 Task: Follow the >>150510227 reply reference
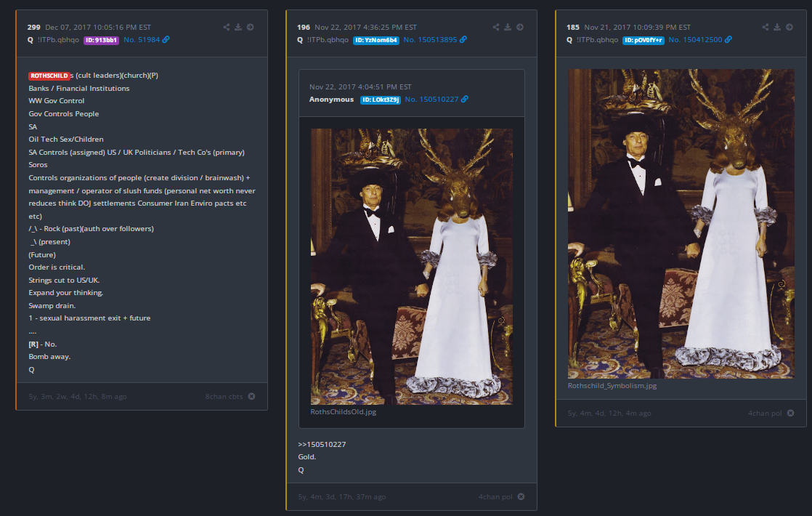[322, 444]
